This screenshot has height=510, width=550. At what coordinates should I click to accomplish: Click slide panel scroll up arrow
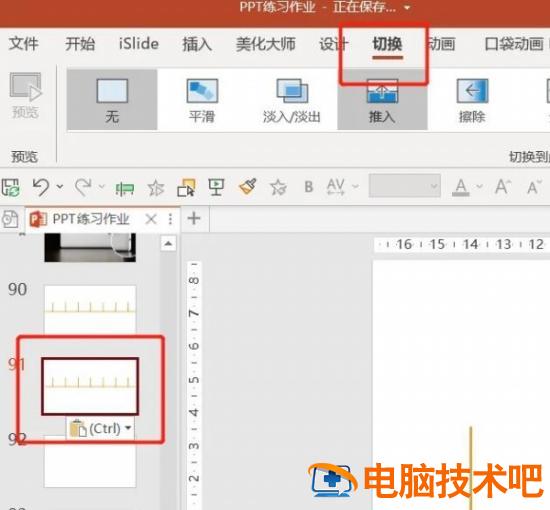click(x=168, y=243)
